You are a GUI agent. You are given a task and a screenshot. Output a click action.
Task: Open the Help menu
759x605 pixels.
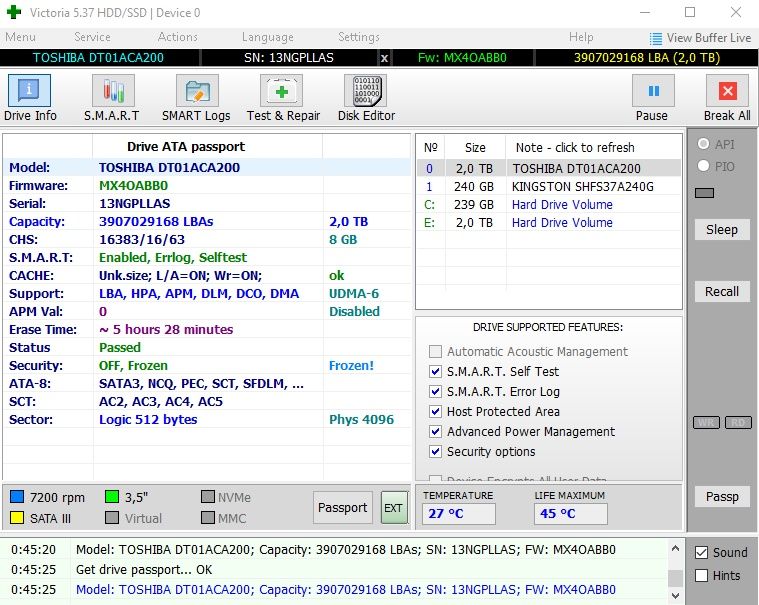[x=581, y=37]
